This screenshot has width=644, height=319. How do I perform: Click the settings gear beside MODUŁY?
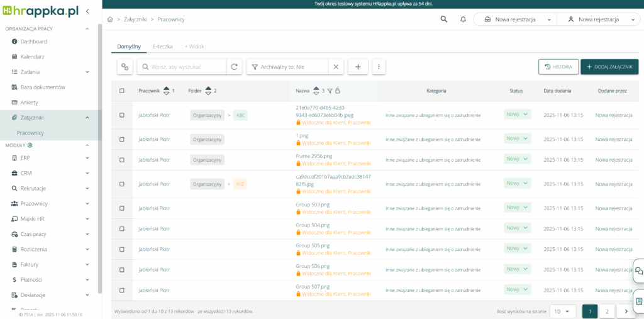click(30, 145)
